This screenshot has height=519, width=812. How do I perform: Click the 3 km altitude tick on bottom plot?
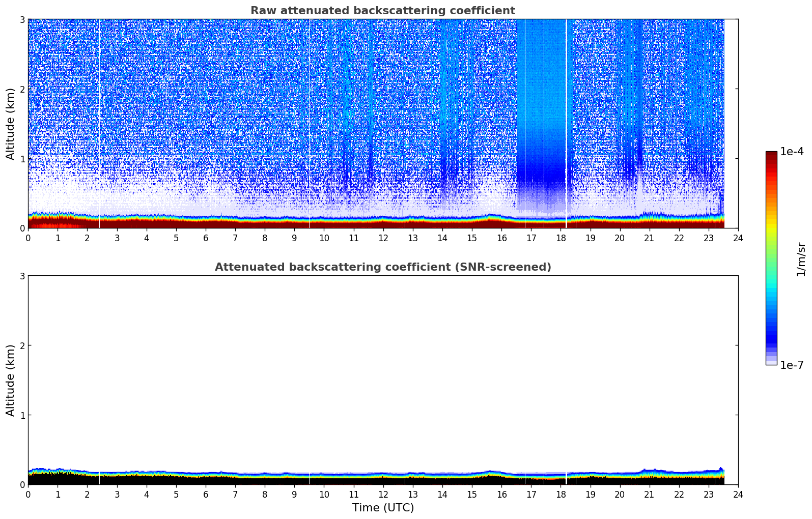pos(22,276)
